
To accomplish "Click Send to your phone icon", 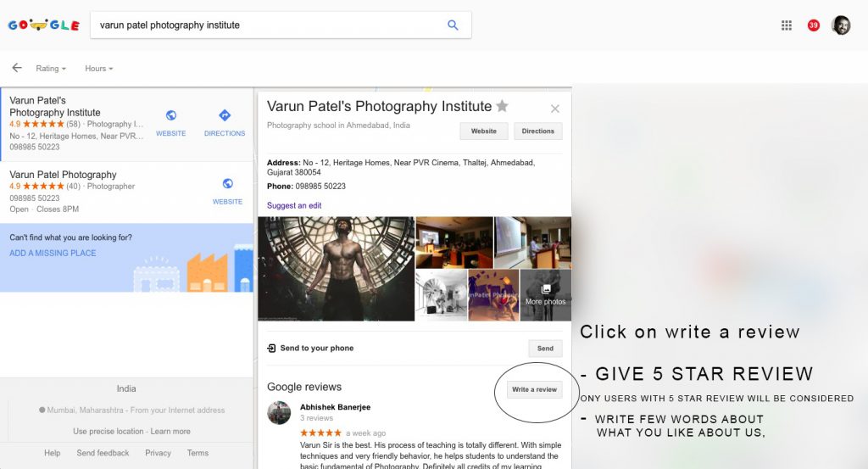I will [271, 349].
